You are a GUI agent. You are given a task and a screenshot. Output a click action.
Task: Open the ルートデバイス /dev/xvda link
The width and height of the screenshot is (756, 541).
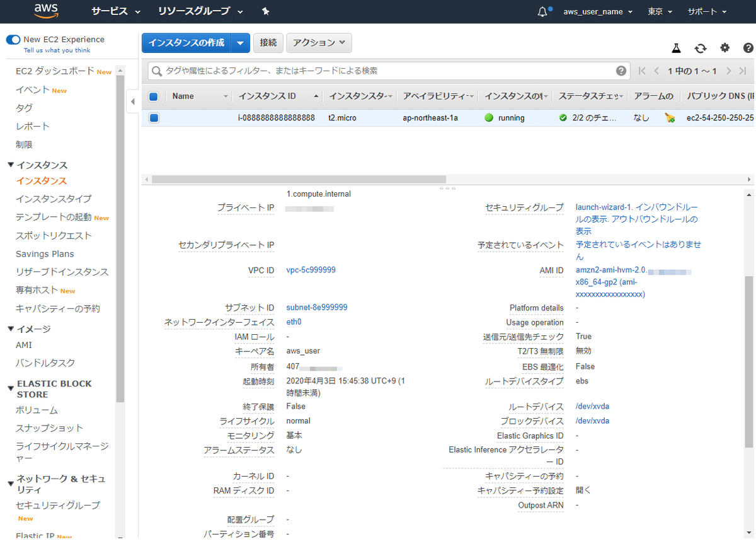tap(592, 407)
